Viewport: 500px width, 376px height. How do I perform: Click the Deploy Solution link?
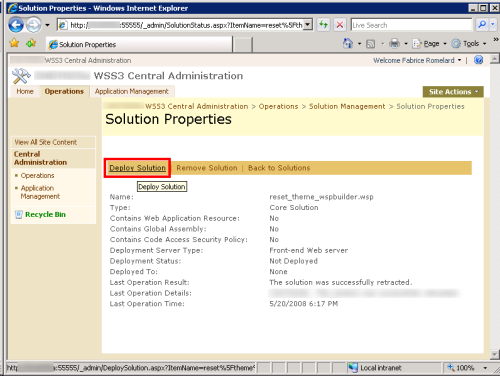click(x=137, y=168)
